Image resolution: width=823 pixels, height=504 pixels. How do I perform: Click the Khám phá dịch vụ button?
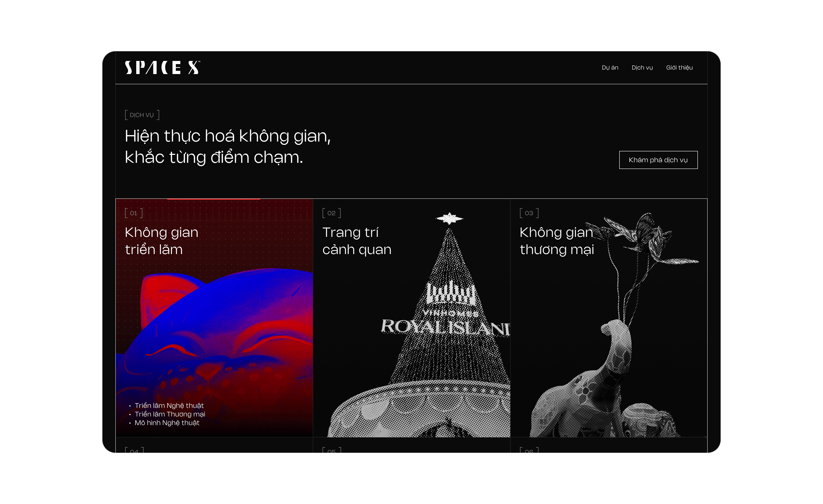658,160
